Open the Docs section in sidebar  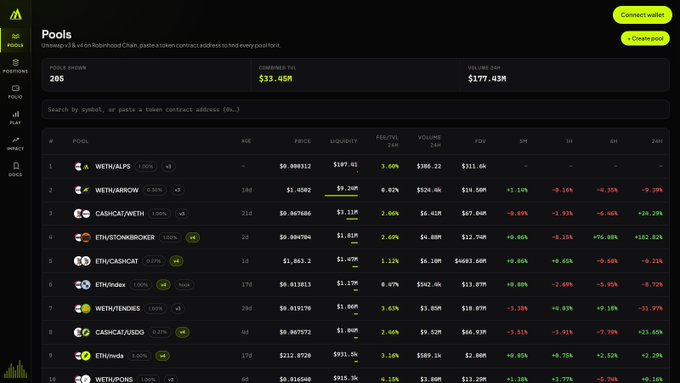[15, 169]
